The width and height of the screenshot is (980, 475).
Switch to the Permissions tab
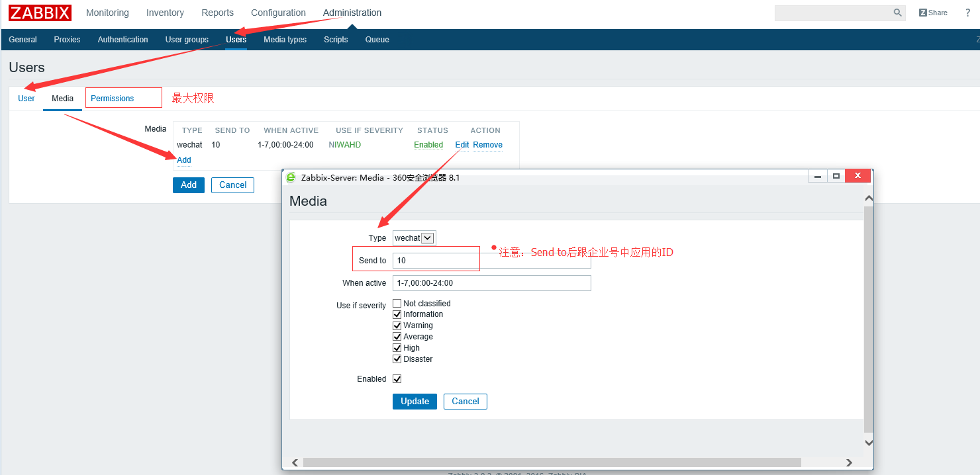pos(112,99)
